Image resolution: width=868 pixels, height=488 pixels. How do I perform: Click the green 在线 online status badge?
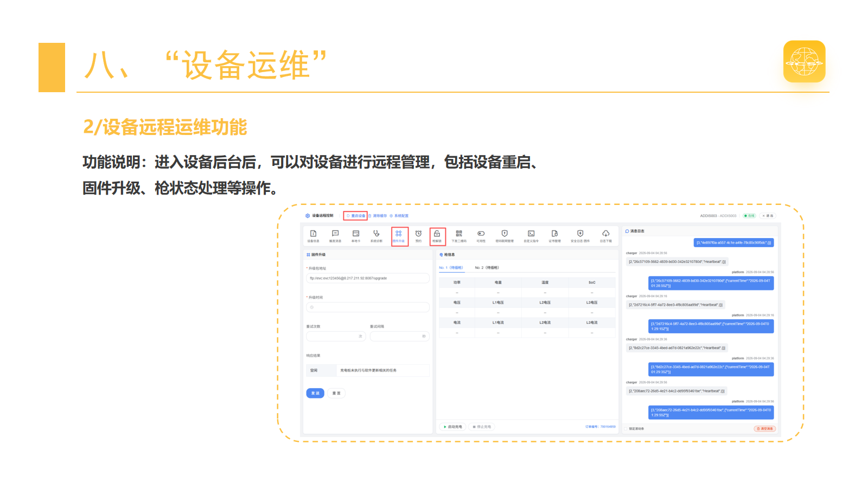tap(749, 216)
